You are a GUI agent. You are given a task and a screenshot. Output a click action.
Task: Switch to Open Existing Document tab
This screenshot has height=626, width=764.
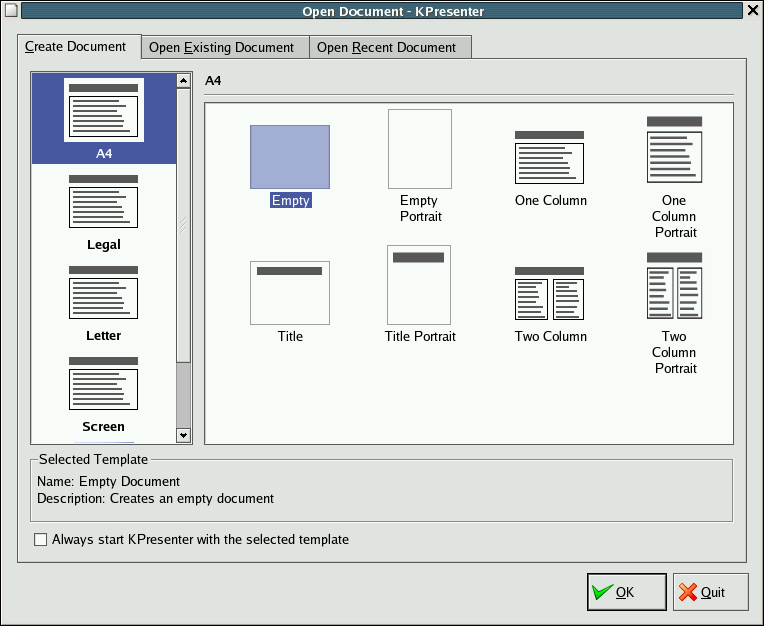[x=222, y=47]
